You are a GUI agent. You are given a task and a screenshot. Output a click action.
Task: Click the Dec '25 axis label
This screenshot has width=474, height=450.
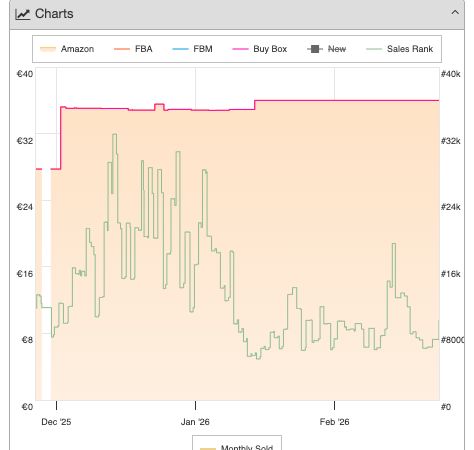(x=56, y=422)
